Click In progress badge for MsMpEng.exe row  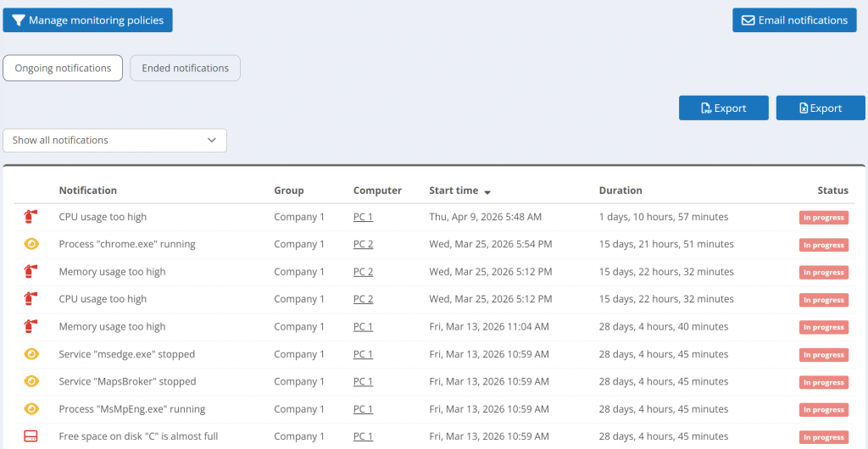(824, 410)
